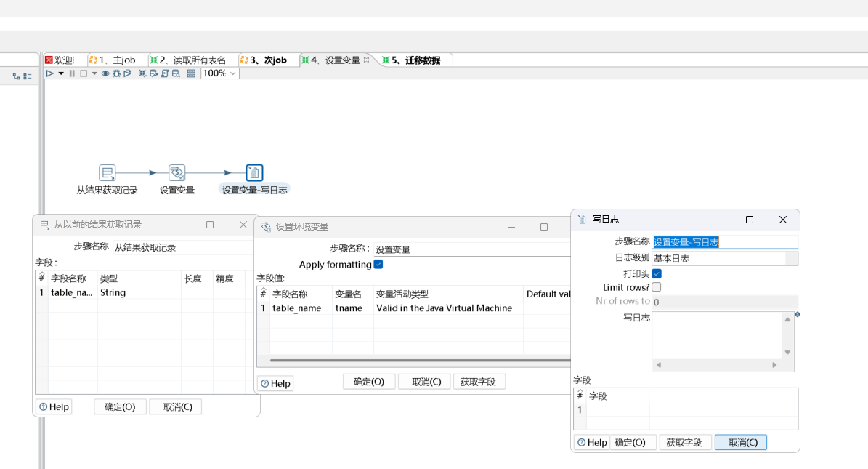The image size is (868, 469).
Task: Replay the transformation icon in the toolbar
Action: [127, 73]
